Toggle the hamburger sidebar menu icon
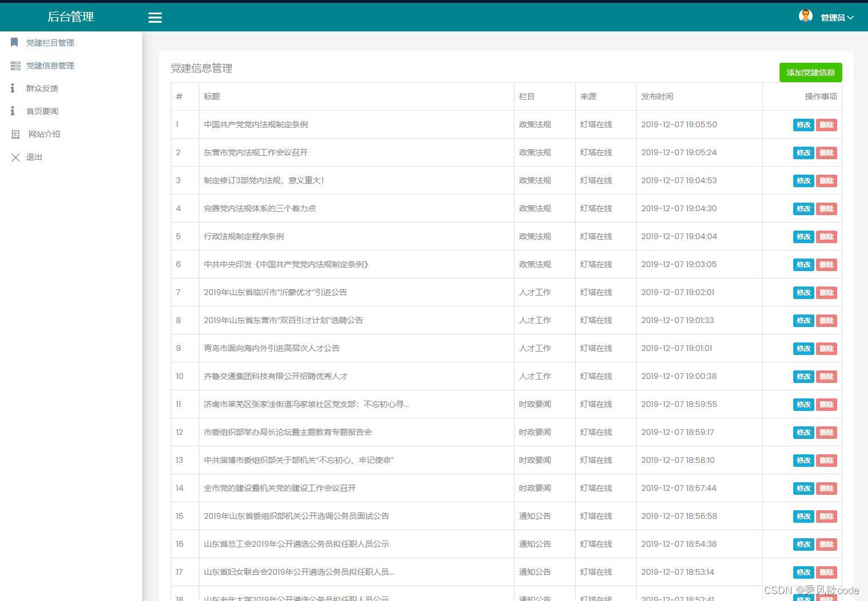Screen dimensions: 868x601 155,18
